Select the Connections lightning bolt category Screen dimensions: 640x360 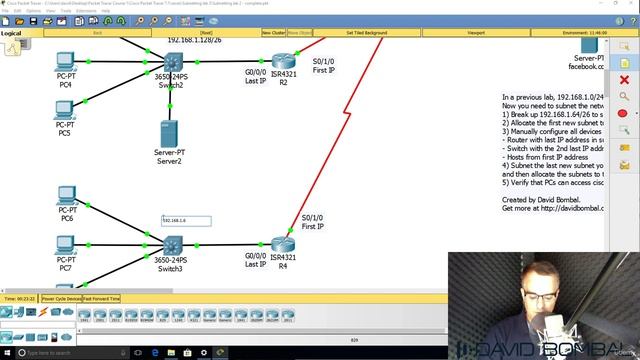(x=43, y=312)
